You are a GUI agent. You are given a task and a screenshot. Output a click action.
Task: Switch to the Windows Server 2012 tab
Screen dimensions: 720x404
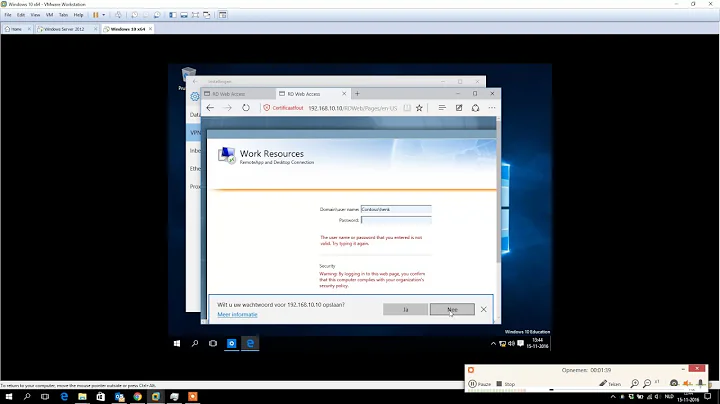(63, 29)
